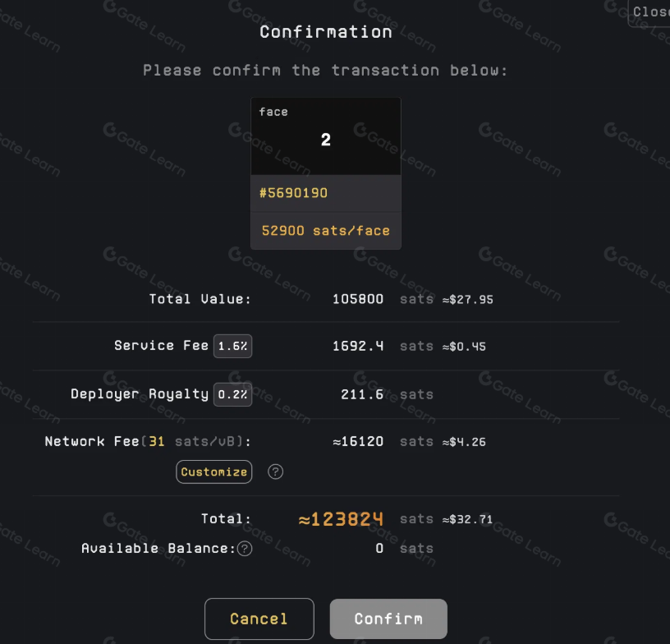Click the 0.2% Deployer Royalty badge
Image resolution: width=670 pixels, height=644 pixels.
click(x=232, y=394)
